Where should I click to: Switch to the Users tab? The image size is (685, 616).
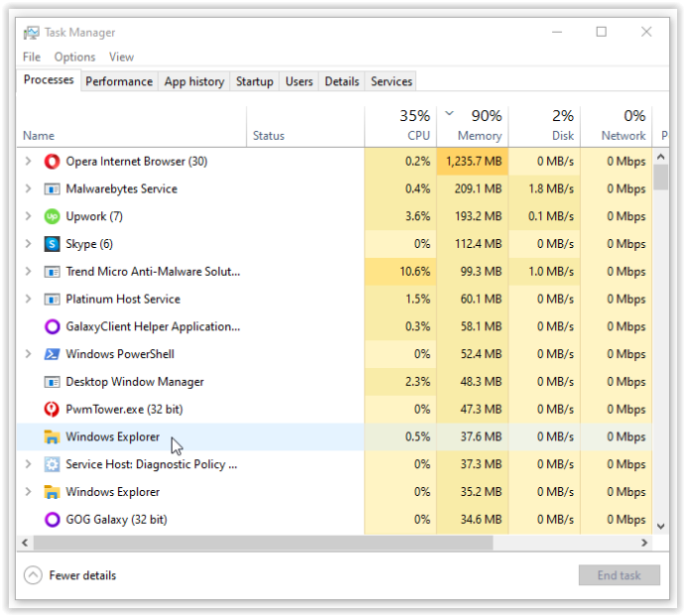click(299, 81)
